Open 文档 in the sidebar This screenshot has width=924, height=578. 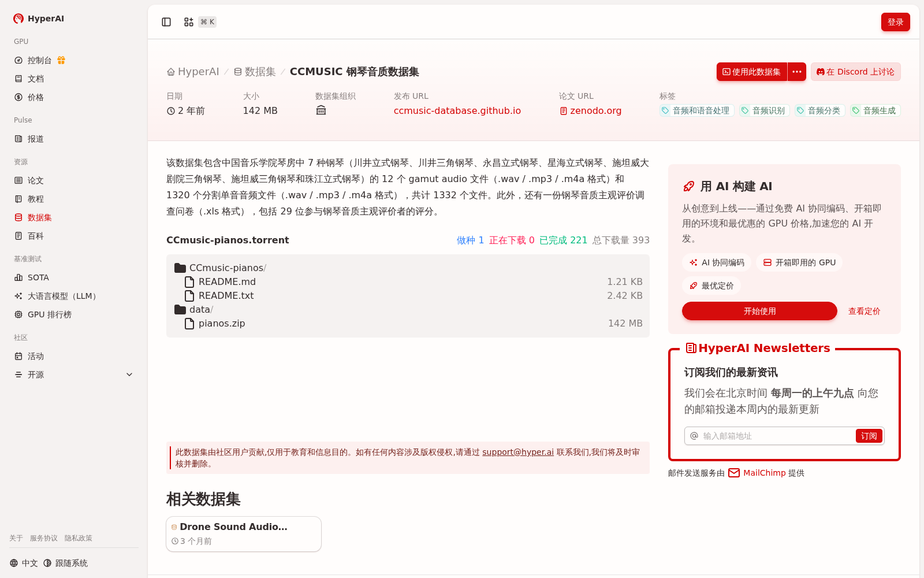point(36,79)
